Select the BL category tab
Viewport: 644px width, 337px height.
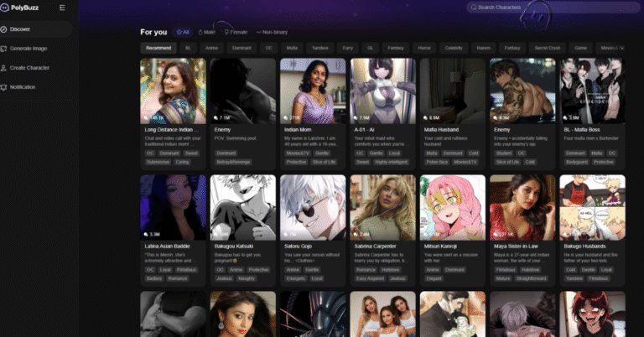[188, 48]
